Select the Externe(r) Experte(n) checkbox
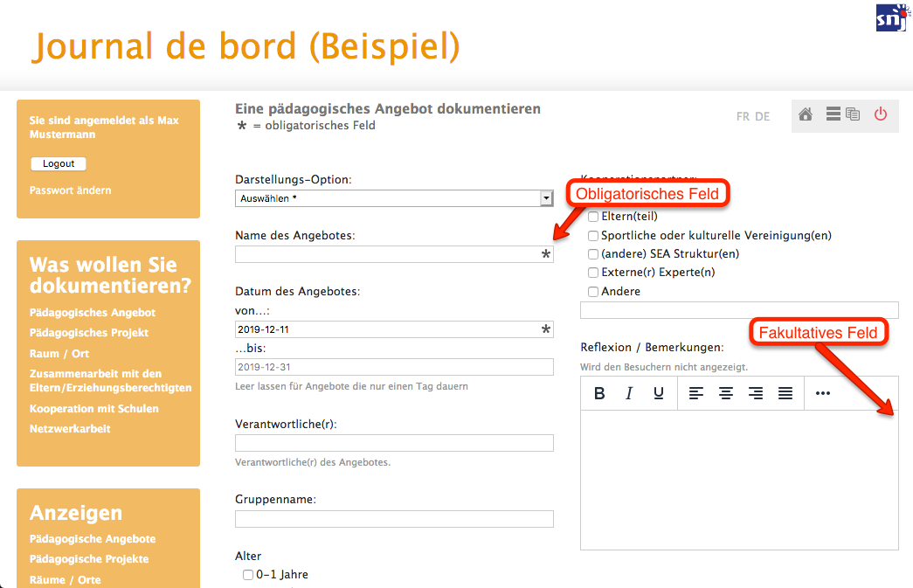Screen dimensions: 913x588 point(592,273)
